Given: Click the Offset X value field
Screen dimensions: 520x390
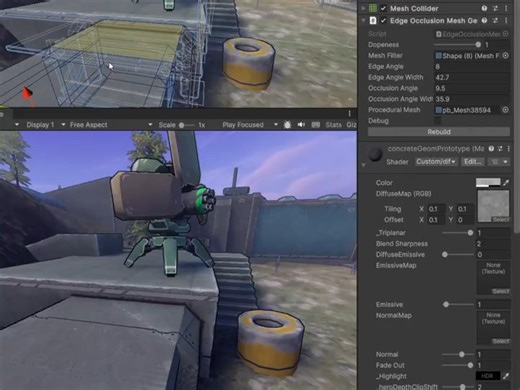Looking at the screenshot, I should click(436, 220).
